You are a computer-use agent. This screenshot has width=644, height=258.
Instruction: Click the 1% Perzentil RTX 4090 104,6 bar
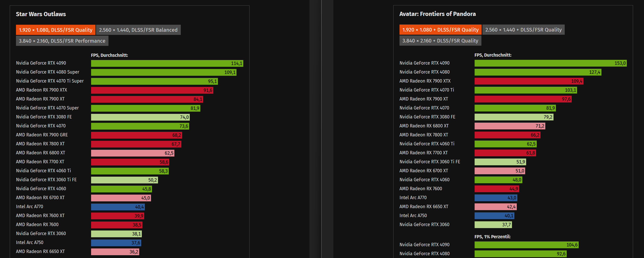click(x=526, y=245)
